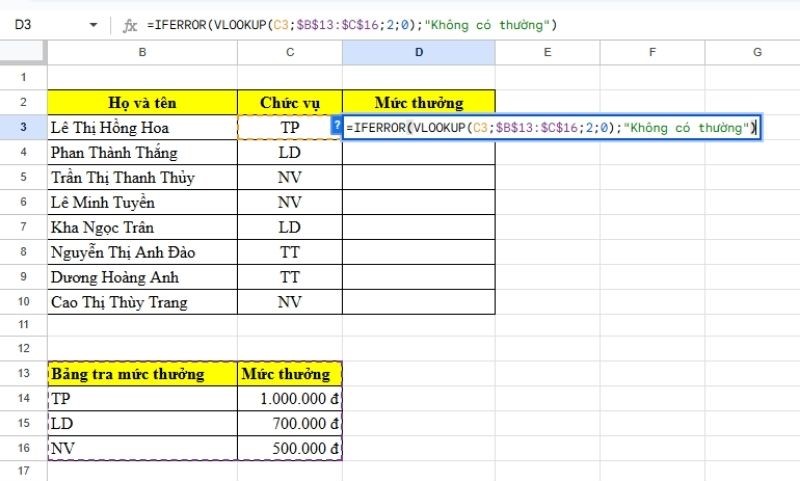Select column G header
Image resolution: width=800 pixels, height=481 pixels.
757,52
